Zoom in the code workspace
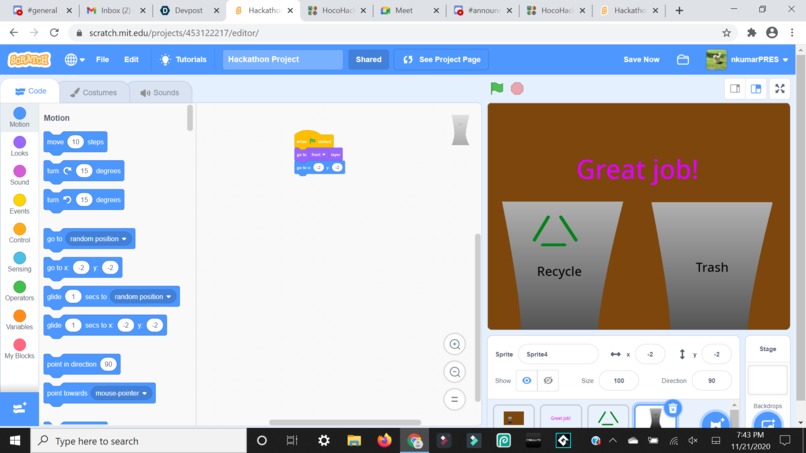The height and width of the screenshot is (453, 806). (454, 345)
